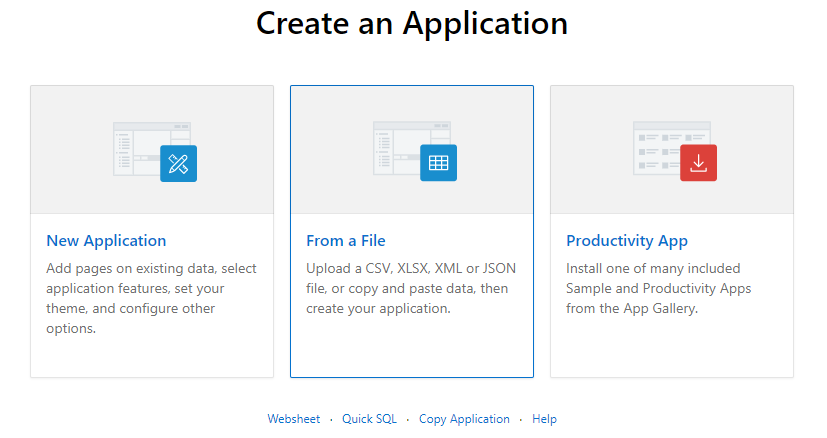This screenshot has height=438, width=827.
Task: Open the Productivity App title link
Action: click(627, 241)
